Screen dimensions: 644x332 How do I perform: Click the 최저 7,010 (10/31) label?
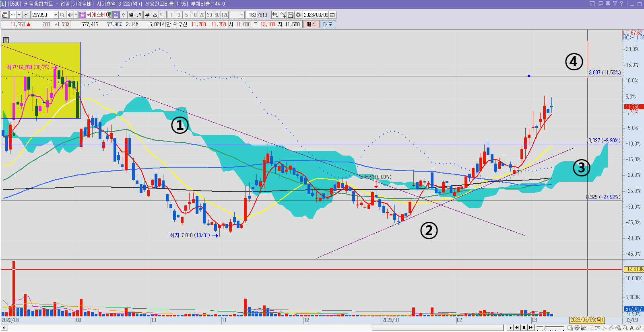point(190,235)
